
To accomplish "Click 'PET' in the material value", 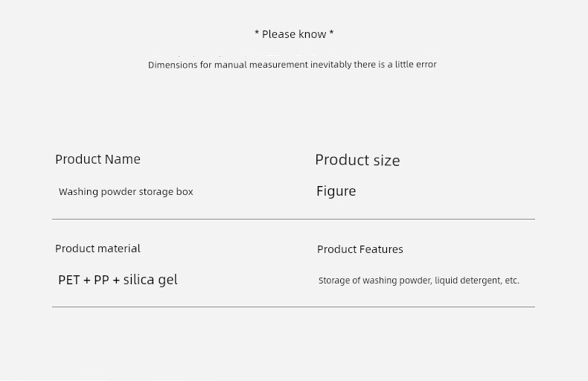I will pos(69,280).
